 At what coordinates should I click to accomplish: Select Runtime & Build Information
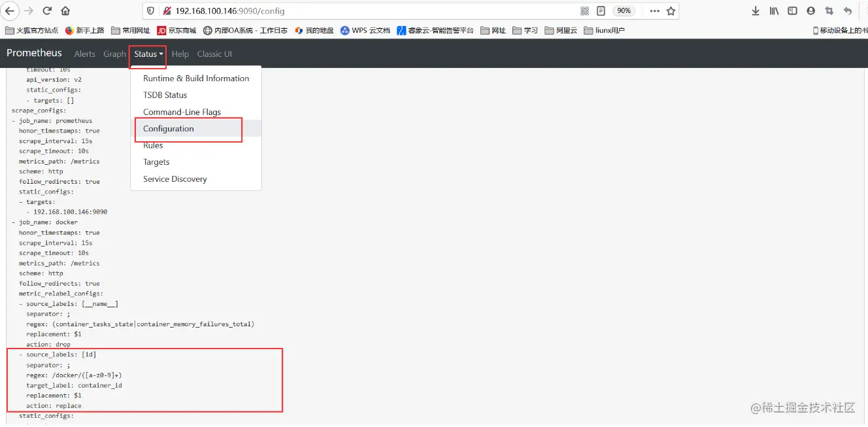click(196, 78)
